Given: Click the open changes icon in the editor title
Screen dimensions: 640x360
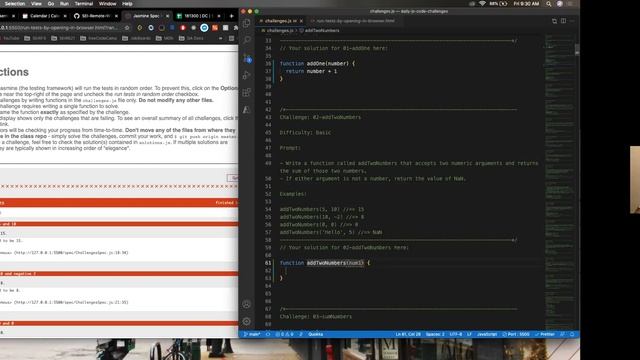Looking at the screenshot, I should click(x=554, y=21).
